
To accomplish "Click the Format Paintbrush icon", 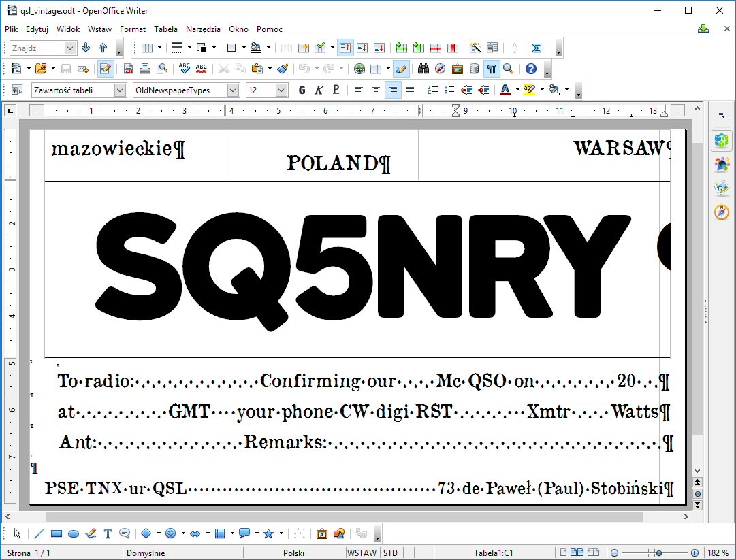I will 283,69.
